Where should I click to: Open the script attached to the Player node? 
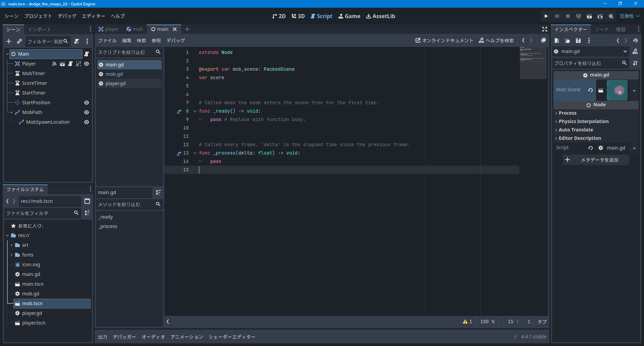pyautogui.click(x=70, y=64)
